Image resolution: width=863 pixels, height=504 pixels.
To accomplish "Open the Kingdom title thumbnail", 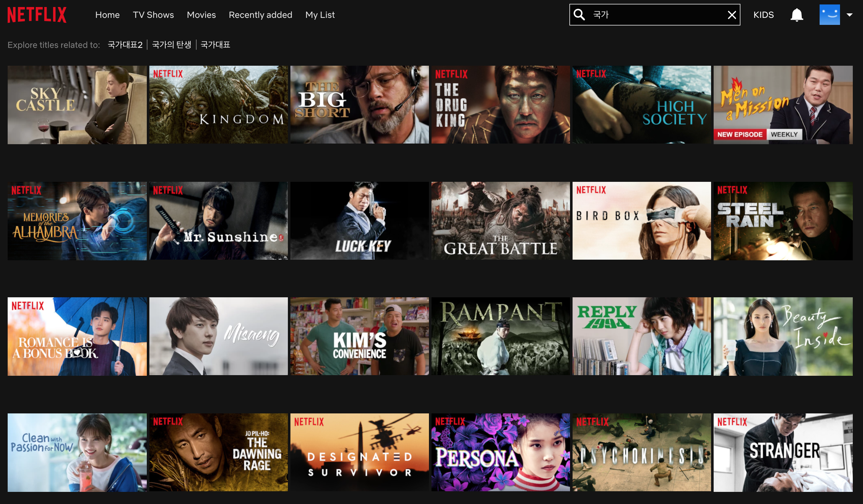I will point(219,105).
